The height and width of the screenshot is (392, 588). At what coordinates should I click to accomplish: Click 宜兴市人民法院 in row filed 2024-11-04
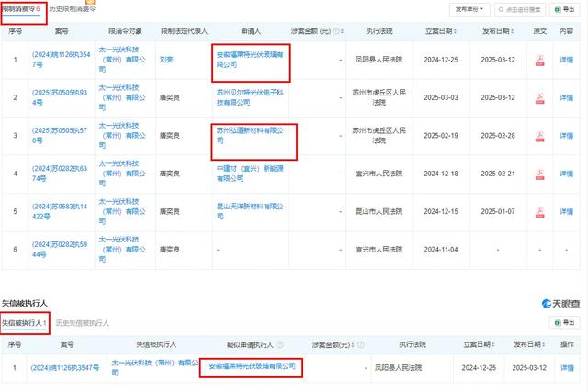(x=379, y=250)
